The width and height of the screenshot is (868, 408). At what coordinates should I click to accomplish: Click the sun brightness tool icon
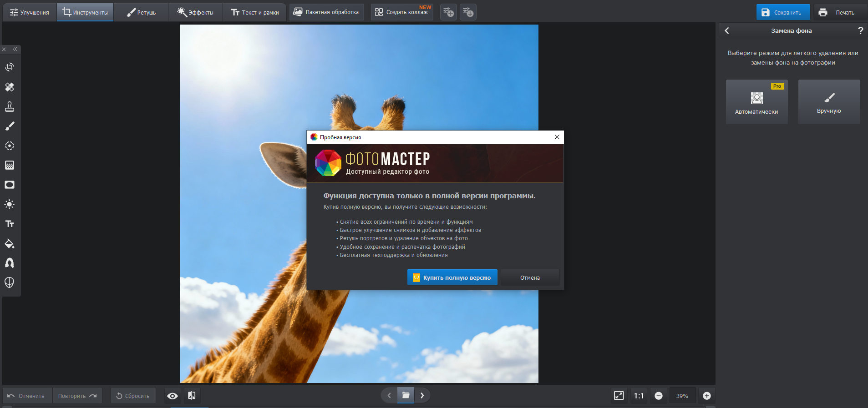pos(10,204)
